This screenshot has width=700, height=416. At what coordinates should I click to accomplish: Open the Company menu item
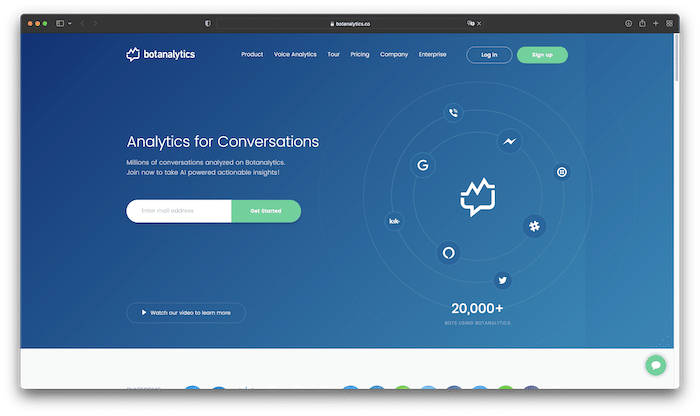(394, 54)
